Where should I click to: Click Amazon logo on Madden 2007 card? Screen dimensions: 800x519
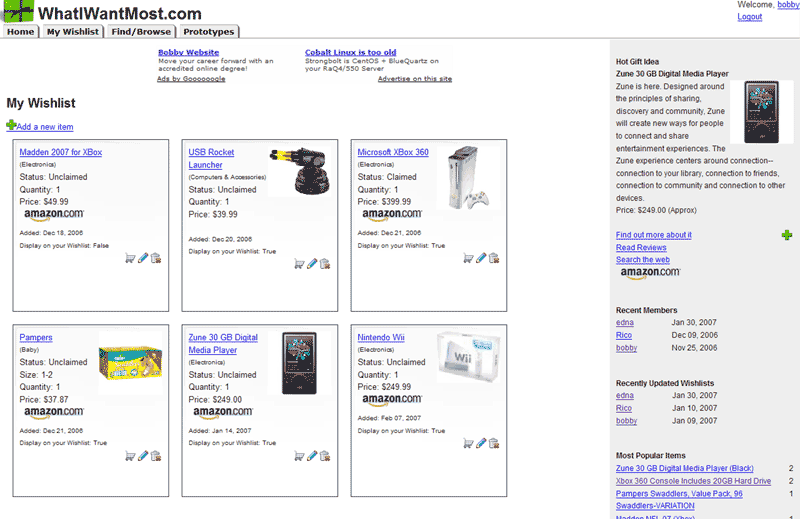[x=54, y=215]
